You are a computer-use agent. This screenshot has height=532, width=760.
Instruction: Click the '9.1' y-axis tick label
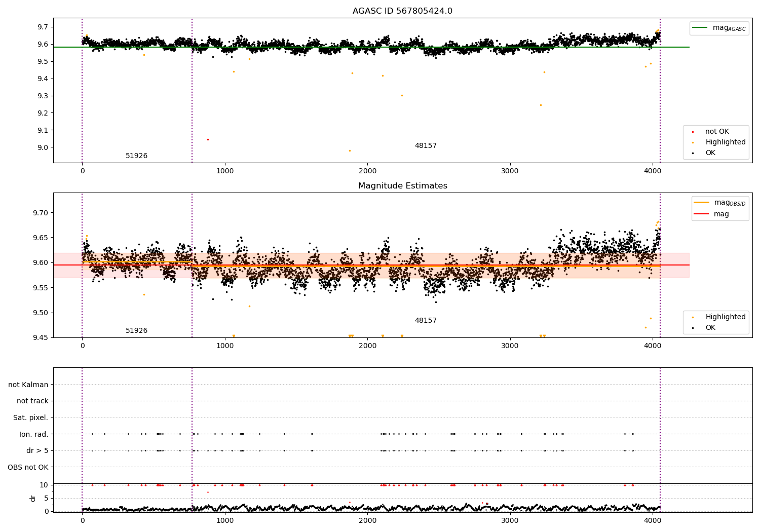43,130
